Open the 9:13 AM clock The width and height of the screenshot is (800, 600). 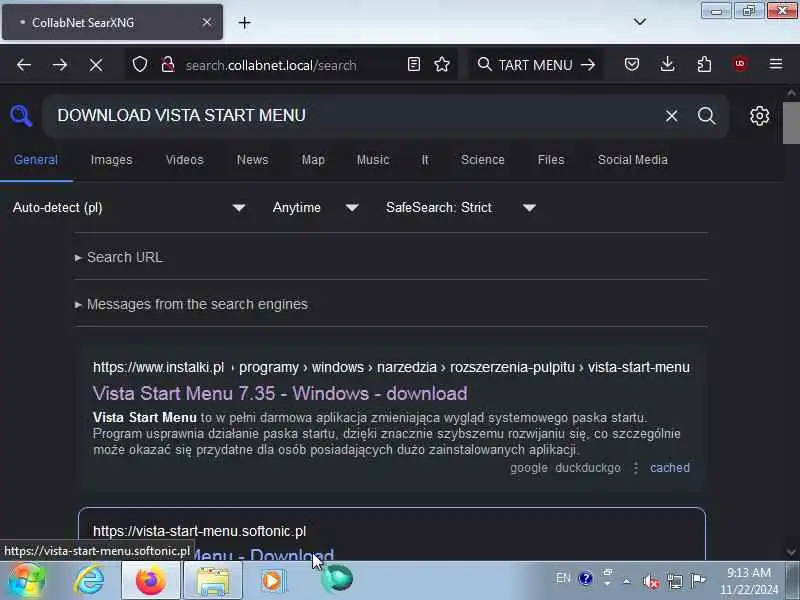(x=748, y=572)
